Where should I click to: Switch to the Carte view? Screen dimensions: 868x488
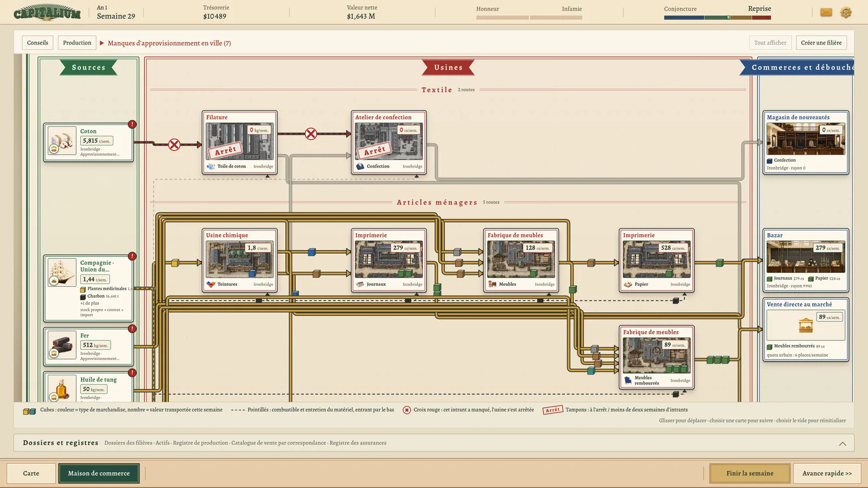pyautogui.click(x=31, y=473)
